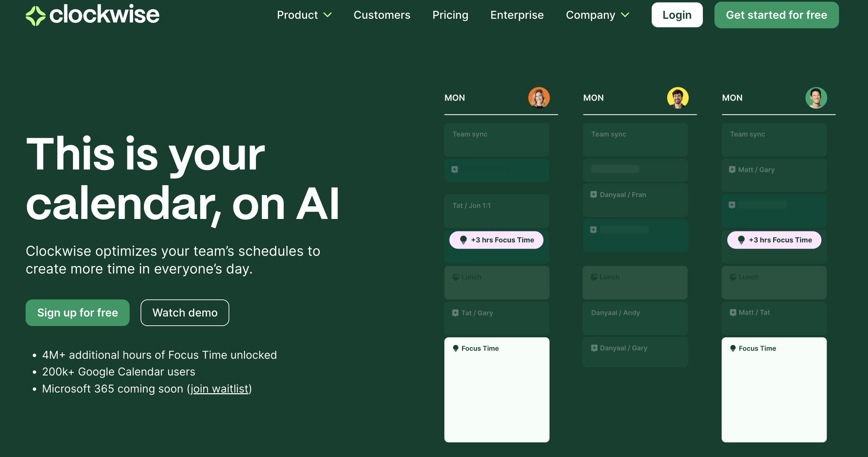The height and width of the screenshot is (457, 868).
Task: Click the icon next to Matt / Gary
Action: pyautogui.click(x=732, y=169)
